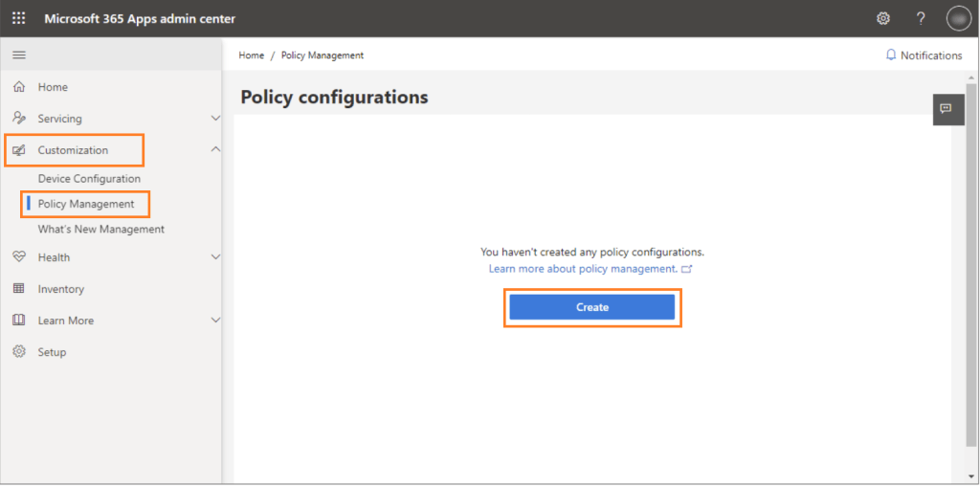The height and width of the screenshot is (487, 980).
Task: Open the app launcher grid icon
Action: point(19,19)
